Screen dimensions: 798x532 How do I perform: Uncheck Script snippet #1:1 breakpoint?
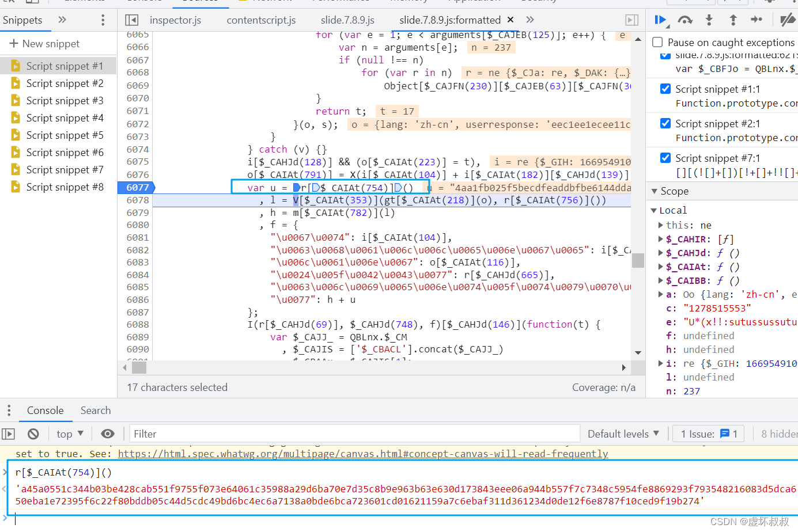tap(665, 89)
